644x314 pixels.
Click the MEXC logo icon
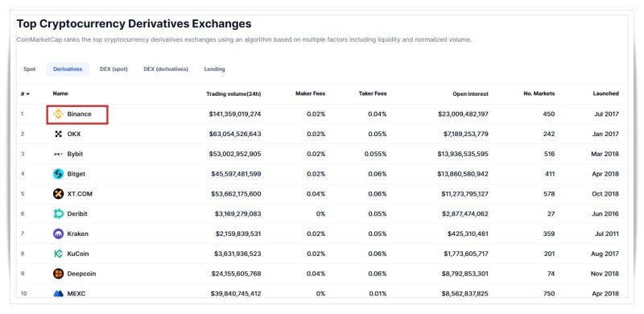tap(58, 293)
